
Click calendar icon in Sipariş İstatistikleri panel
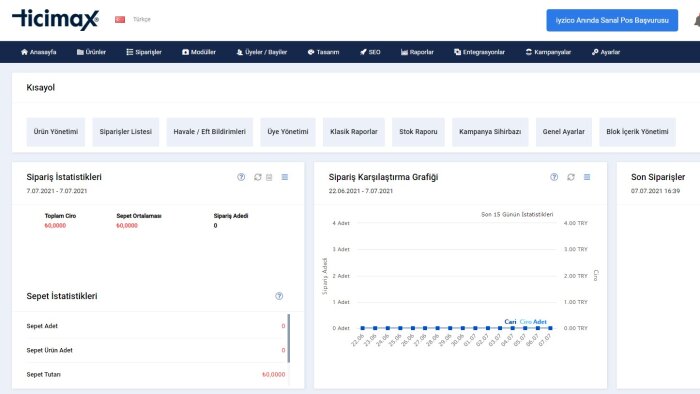[x=269, y=177]
